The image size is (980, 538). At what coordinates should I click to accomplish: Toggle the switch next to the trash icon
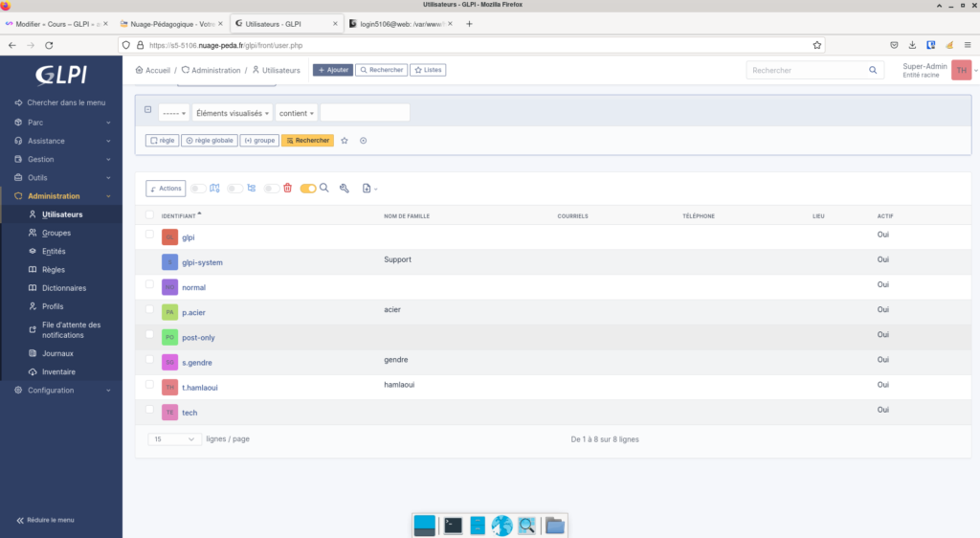pos(271,188)
